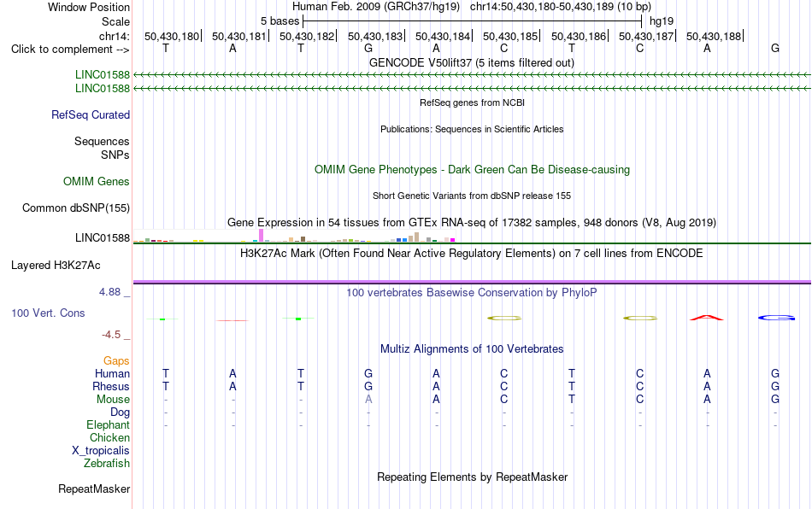Click the 50,430,184 ruler coordinate

[x=442, y=36]
